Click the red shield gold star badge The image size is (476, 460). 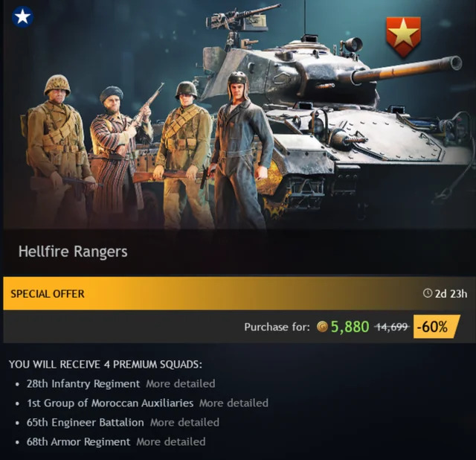point(403,37)
